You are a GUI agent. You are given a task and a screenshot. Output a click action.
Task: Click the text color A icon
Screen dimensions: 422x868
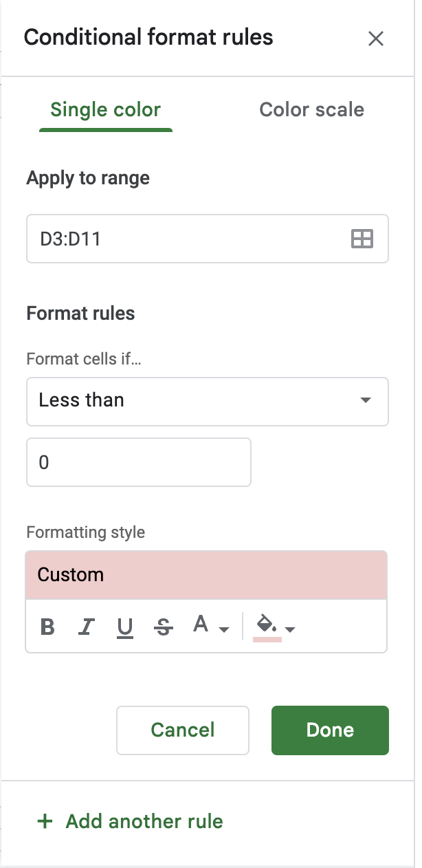click(x=201, y=625)
